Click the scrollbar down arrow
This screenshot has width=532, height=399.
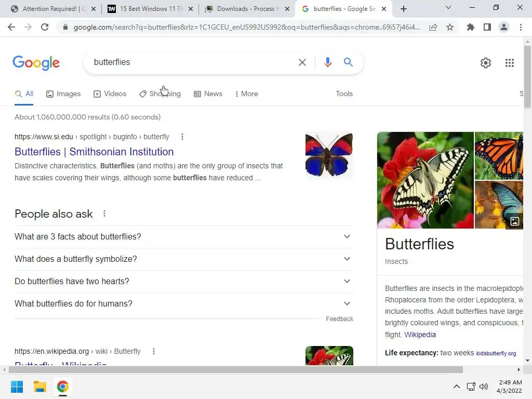(x=527, y=361)
